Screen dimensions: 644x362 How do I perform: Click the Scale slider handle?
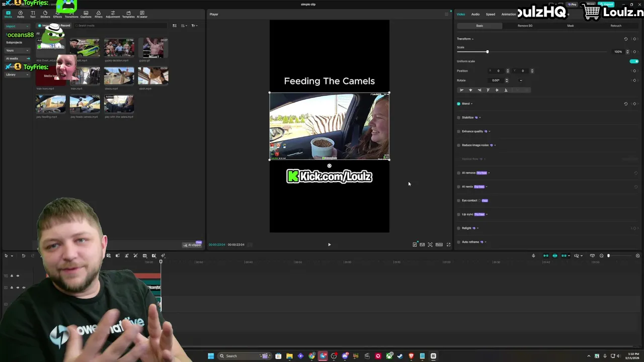(x=487, y=52)
